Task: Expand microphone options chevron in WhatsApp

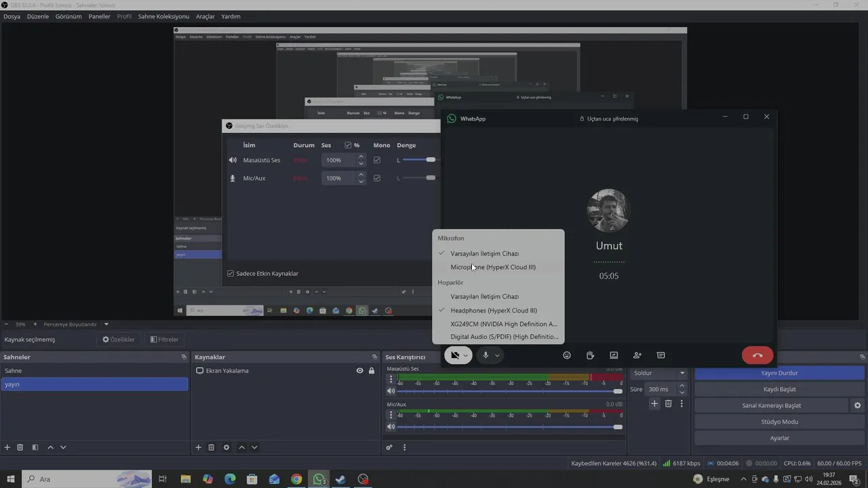Action: tap(497, 355)
